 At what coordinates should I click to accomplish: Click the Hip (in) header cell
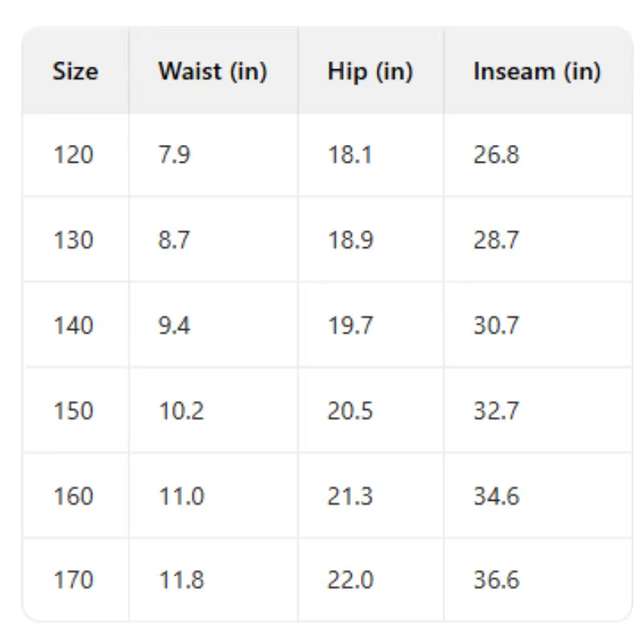(x=370, y=72)
